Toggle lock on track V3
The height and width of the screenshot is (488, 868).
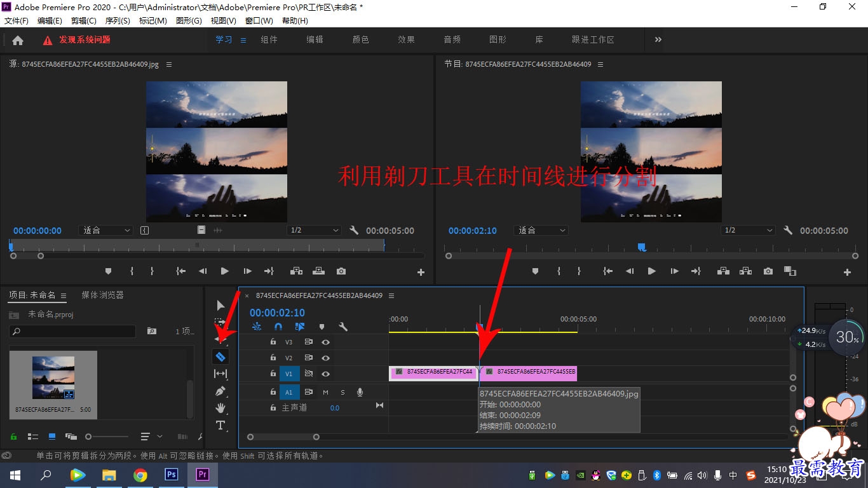pos(273,342)
